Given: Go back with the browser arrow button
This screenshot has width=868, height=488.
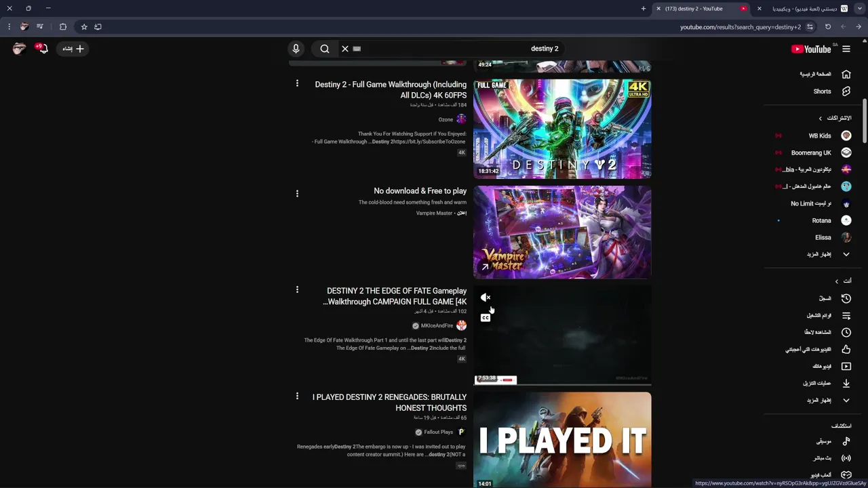Looking at the screenshot, I should click(x=859, y=27).
